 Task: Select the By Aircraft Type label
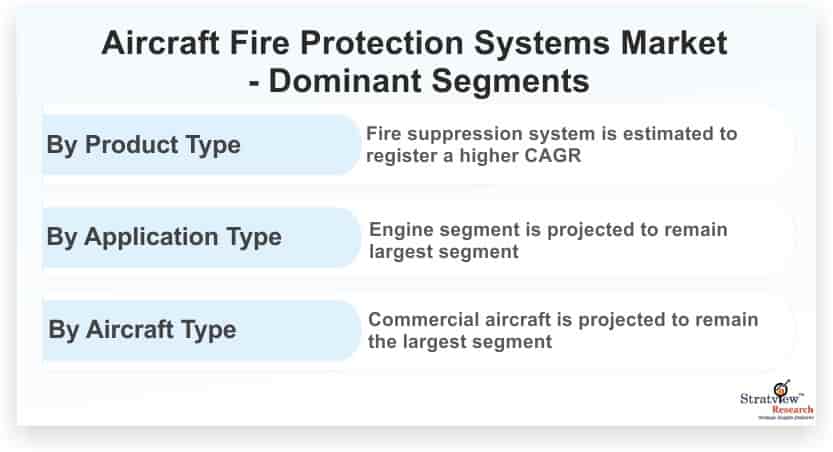coord(142,330)
